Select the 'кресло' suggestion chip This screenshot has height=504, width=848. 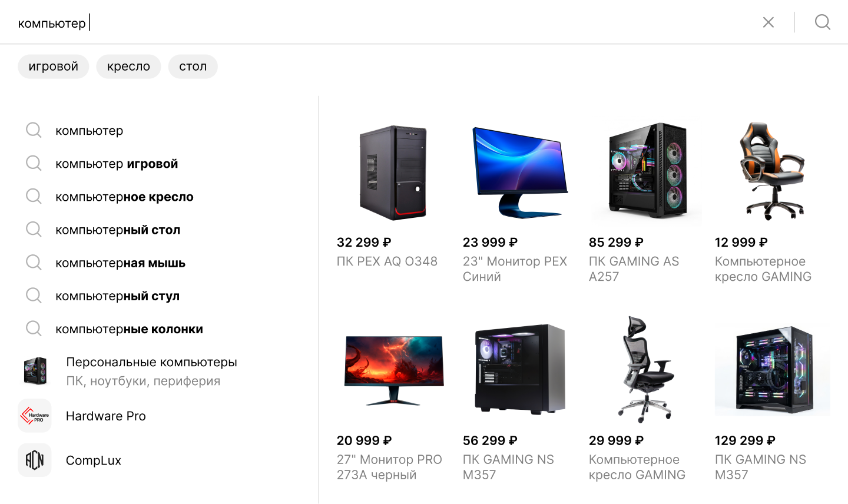(x=128, y=67)
